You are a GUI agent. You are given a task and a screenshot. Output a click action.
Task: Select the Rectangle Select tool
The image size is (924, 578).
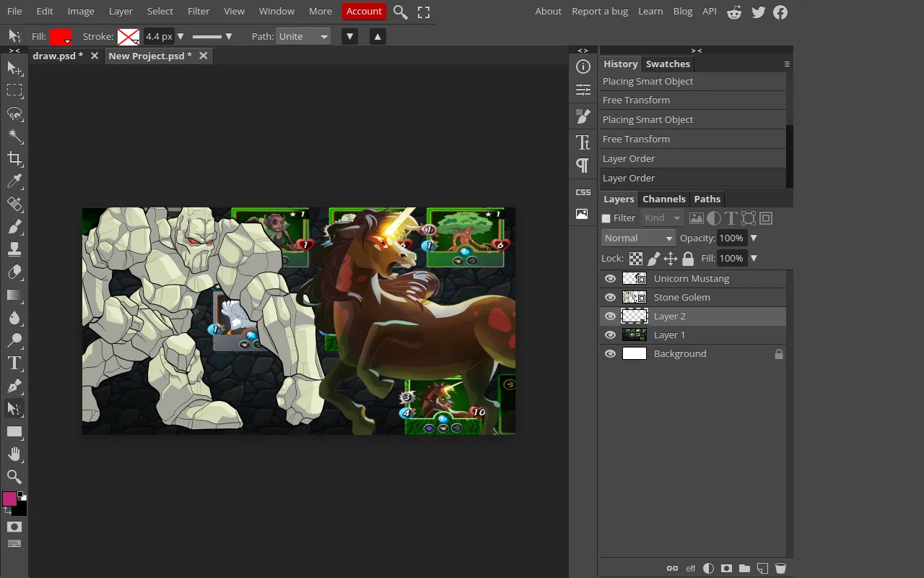tap(14, 90)
